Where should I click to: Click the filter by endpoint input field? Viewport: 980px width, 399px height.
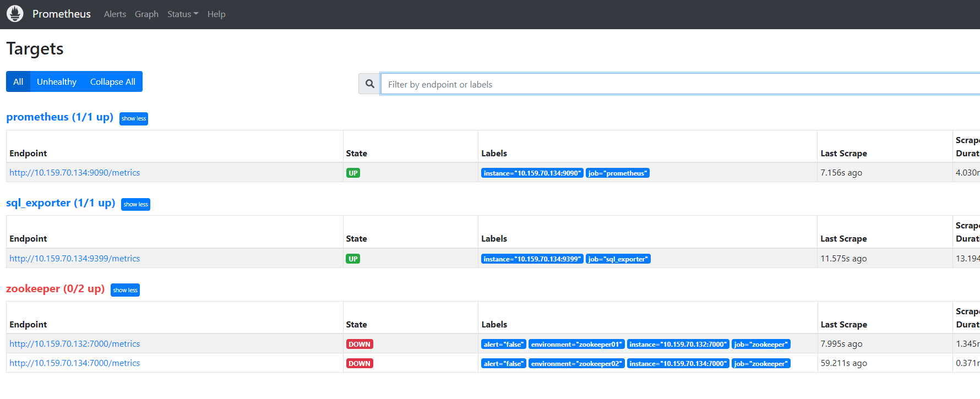tap(680, 84)
